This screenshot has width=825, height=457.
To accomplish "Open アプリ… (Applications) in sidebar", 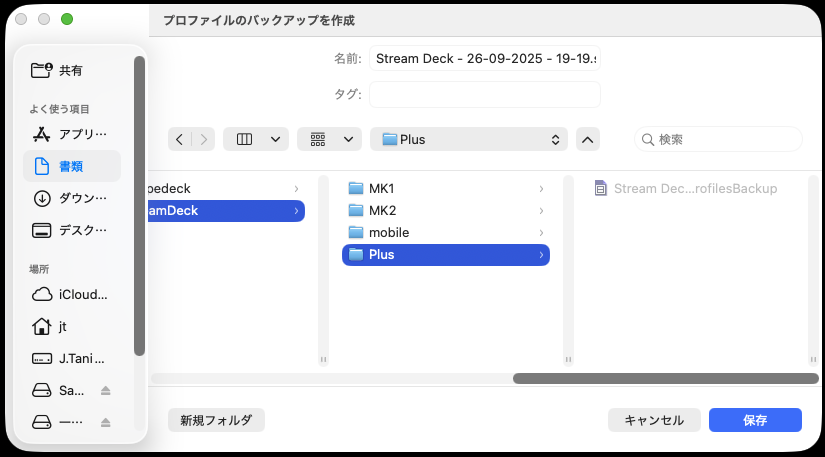I will click(x=72, y=135).
